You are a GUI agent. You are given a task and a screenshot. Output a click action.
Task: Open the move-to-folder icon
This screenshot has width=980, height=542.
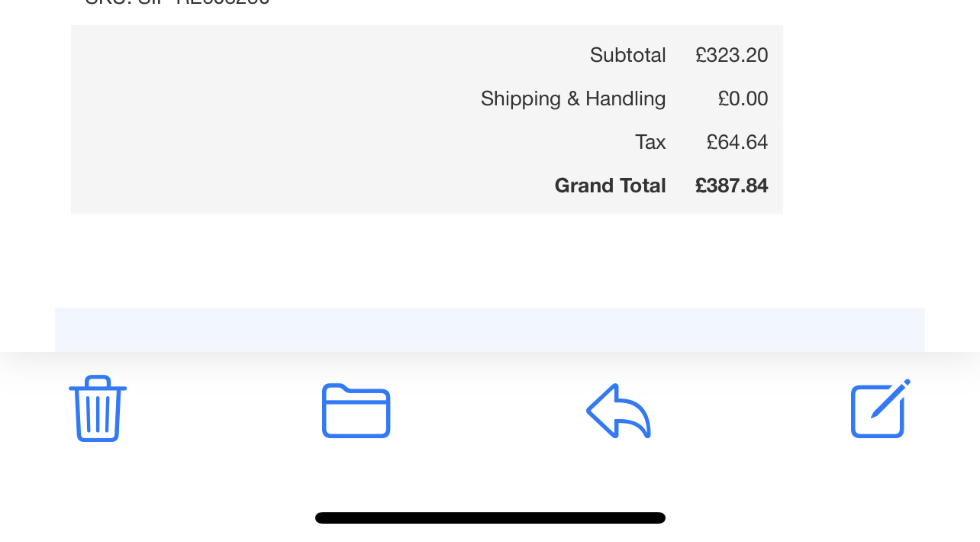pyautogui.click(x=356, y=411)
